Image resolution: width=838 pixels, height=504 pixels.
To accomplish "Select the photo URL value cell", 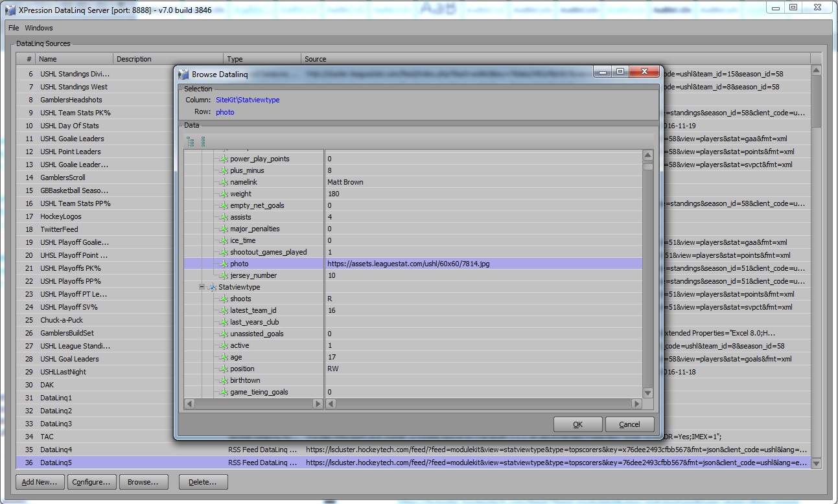I will point(483,264).
